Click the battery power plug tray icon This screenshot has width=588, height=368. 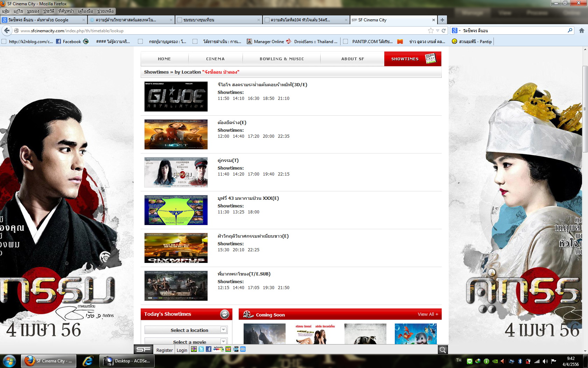coord(528,361)
